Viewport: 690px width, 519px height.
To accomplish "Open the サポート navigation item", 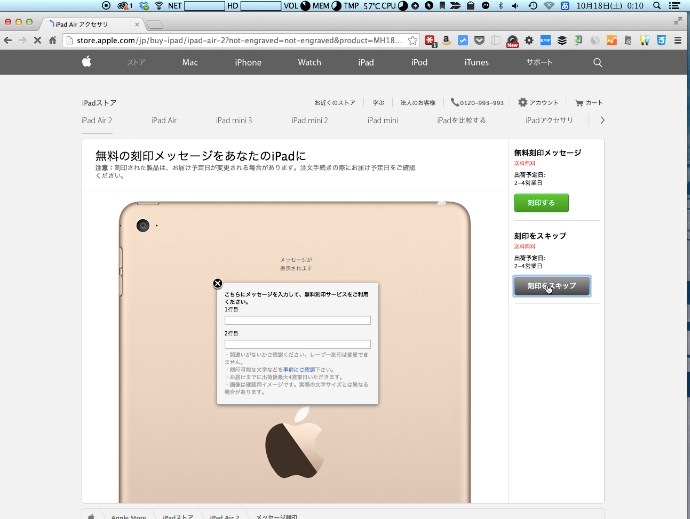I will pyautogui.click(x=539, y=63).
